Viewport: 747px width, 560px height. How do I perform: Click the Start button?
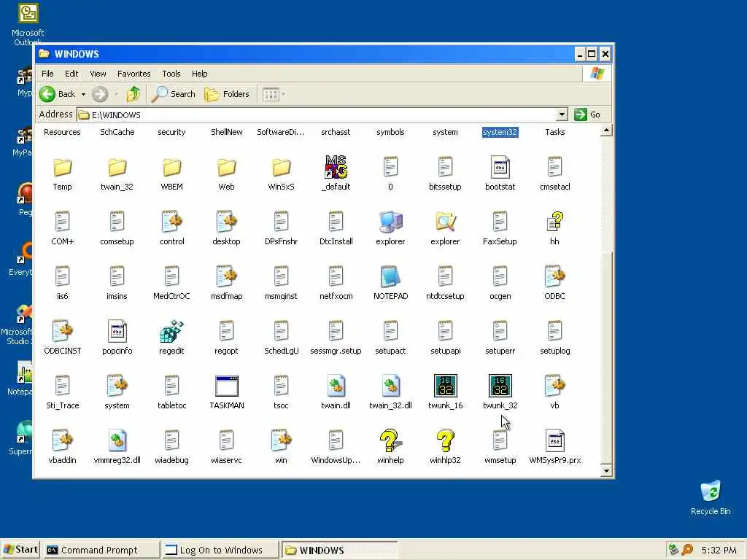(x=20, y=550)
